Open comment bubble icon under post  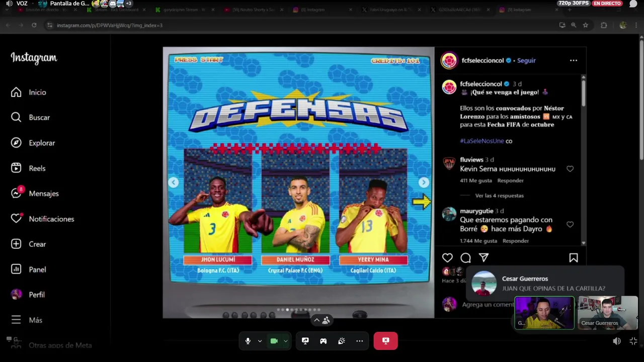(465, 257)
